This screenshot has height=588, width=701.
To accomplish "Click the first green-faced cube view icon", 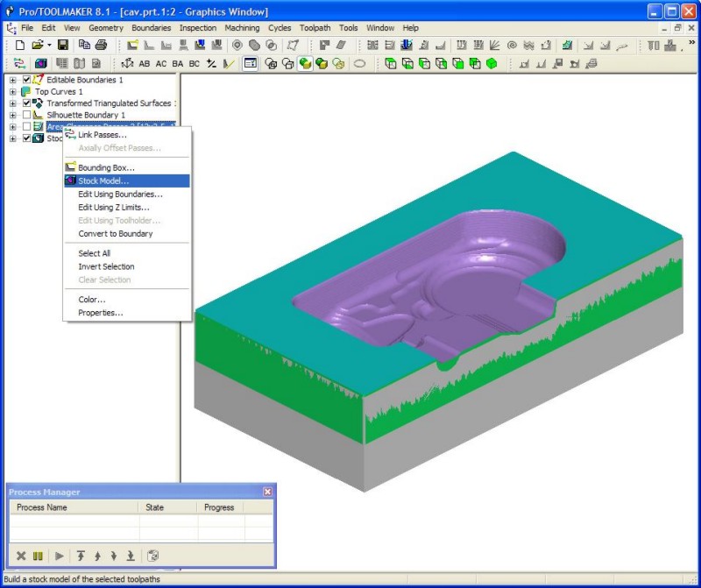I will pyautogui.click(x=390, y=63).
